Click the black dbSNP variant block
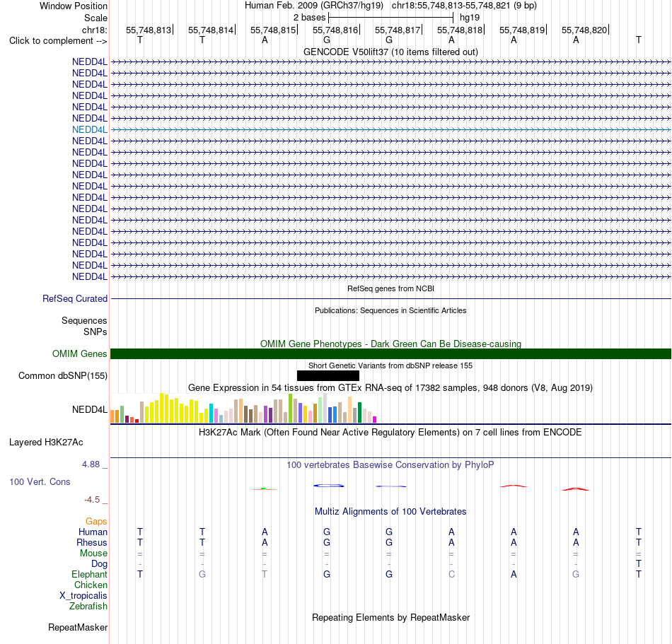This screenshot has width=672, height=644. pos(328,375)
